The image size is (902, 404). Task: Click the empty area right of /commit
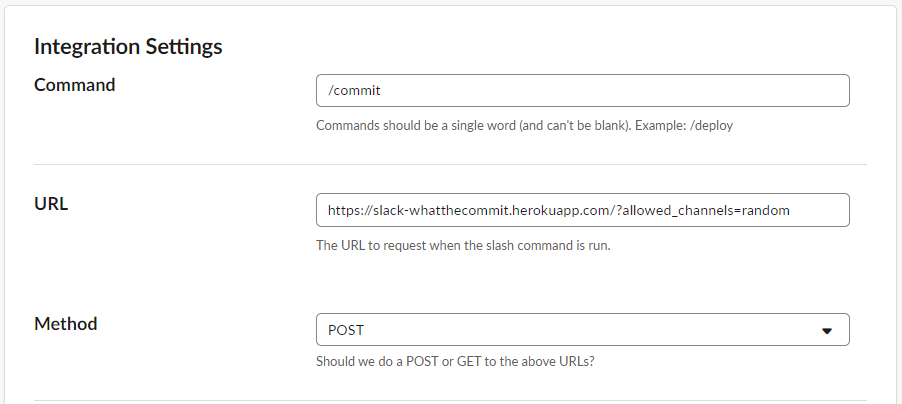[x=614, y=90]
